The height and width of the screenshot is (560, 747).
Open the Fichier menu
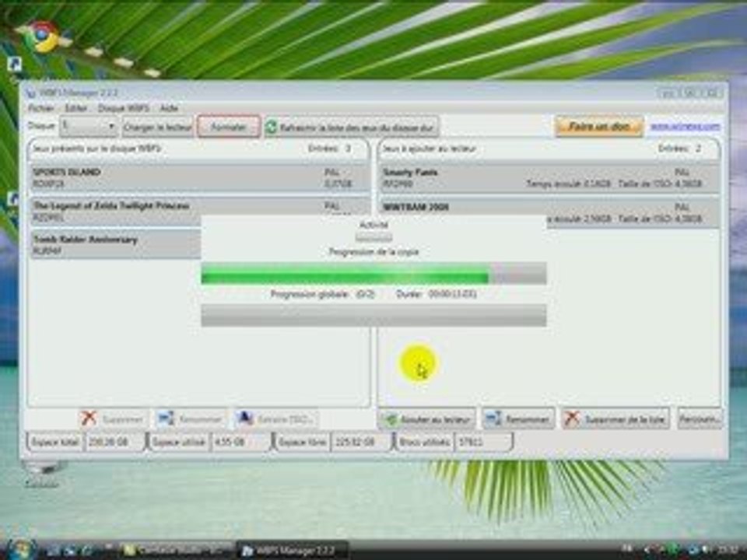pyautogui.click(x=41, y=108)
